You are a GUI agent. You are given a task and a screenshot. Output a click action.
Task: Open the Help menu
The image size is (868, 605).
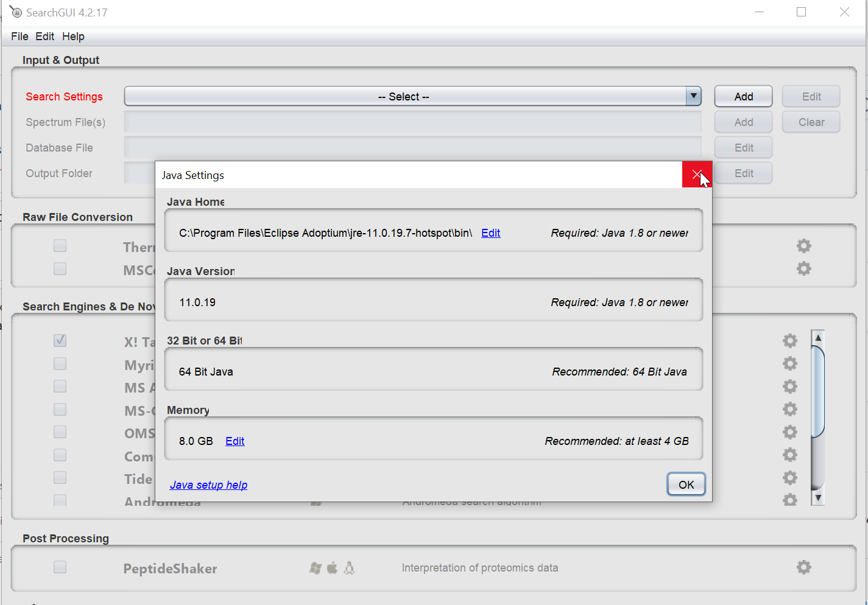(73, 37)
